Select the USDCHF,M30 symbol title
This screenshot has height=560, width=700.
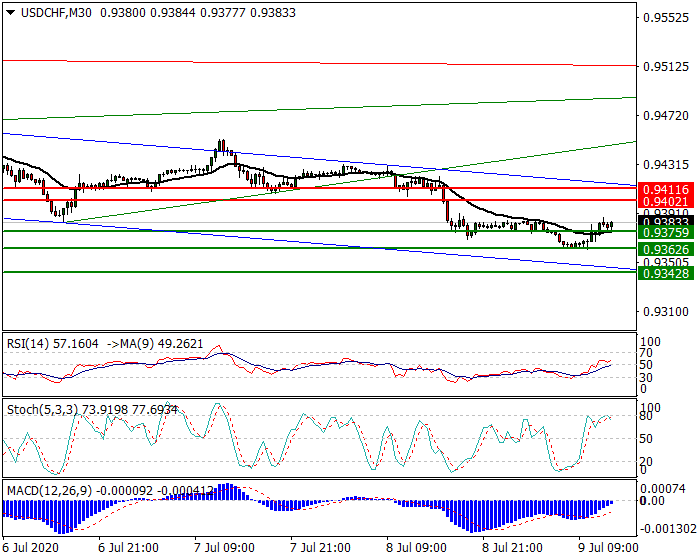[x=56, y=13]
